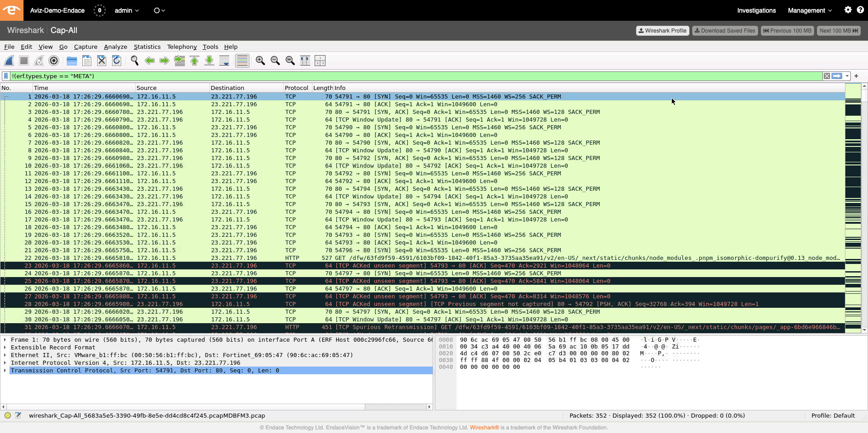
Task: Expand the Ethernet II details row
Action: [x=5, y=355]
